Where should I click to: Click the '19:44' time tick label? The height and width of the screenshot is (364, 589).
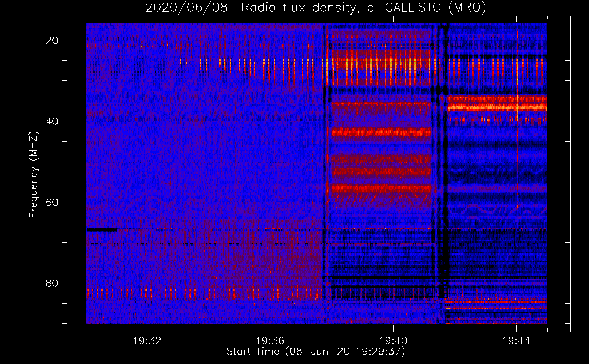pyautogui.click(x=516, y=341)
